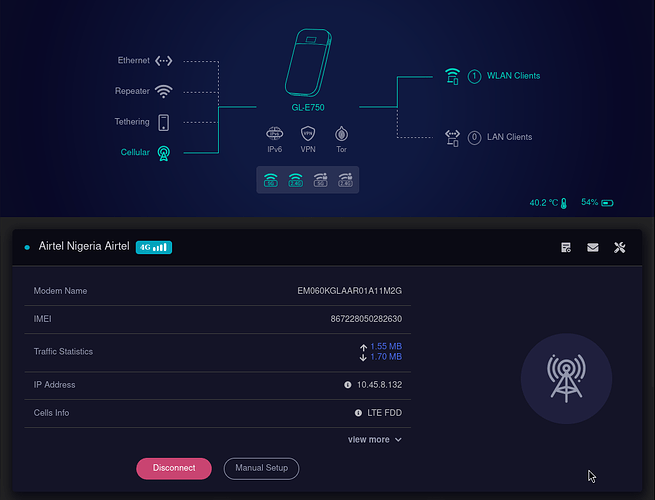The image size is (655, 500).
Task: Expand the view more chevron
Action: coord(399,440)
